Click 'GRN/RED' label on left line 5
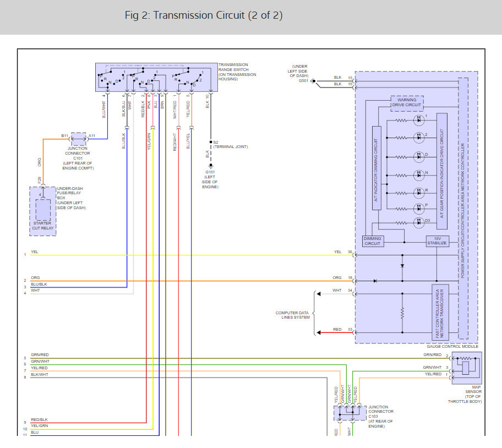Image resolution: width=502 pixels, height=448 pixels. tap(40, 354)
